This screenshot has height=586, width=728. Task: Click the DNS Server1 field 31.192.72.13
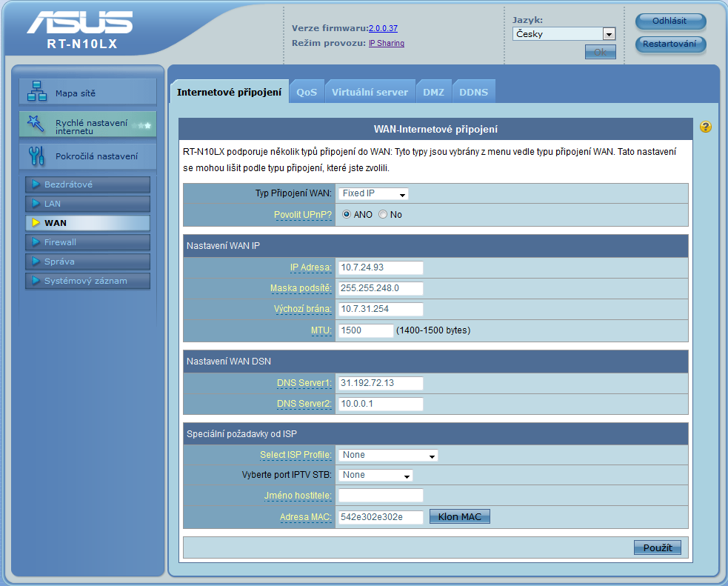pos(381,383)
